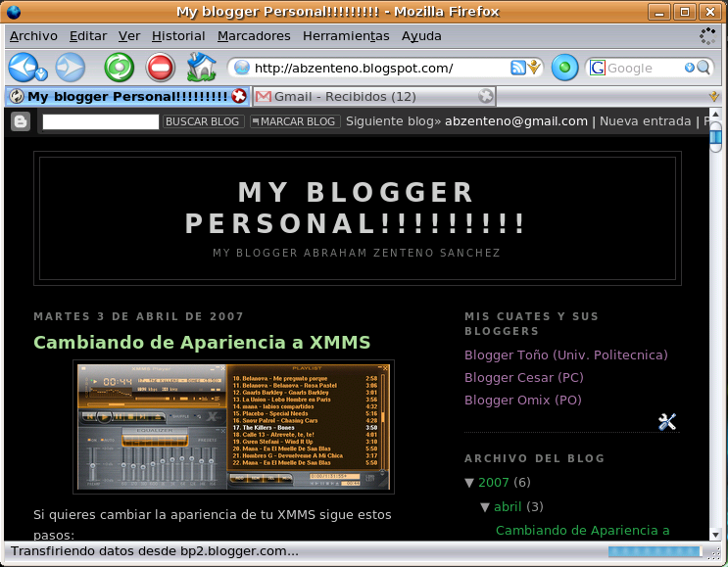Viewport: 728px width, 567px height.
Task: Collapse the 2007 archive triangle
Action: 469,483
